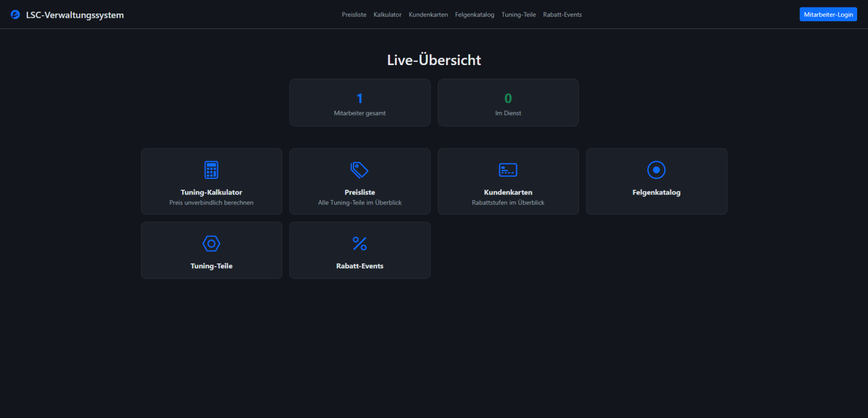The width and height of the screenshot is (868, 418).
Task: Click 'Alle Tuning-Teile im Überblick' subtitle
Action: point(360,203)
